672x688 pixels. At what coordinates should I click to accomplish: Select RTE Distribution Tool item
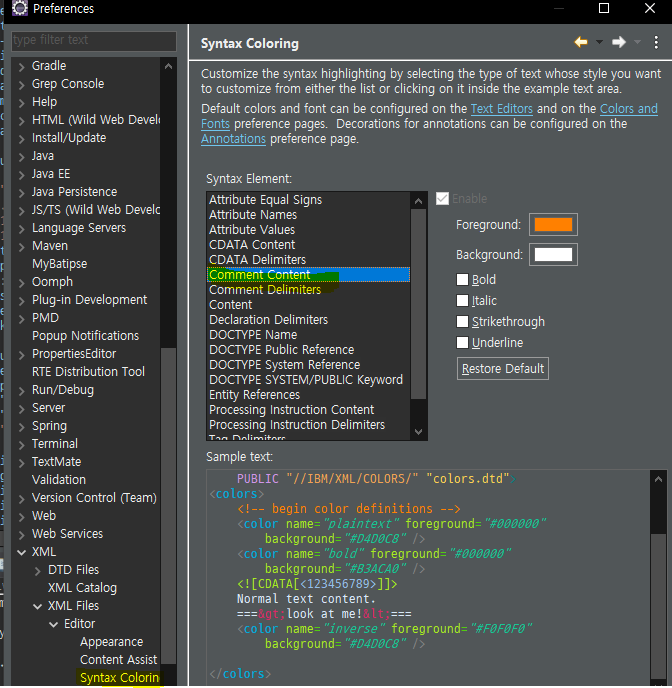click(88, 372)
